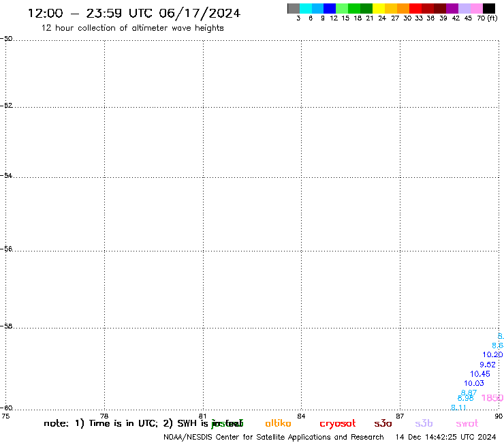This screenshot has height=443, width=504.
Task: Click the lavender 45 ft legend swatch
Action: 464,8
